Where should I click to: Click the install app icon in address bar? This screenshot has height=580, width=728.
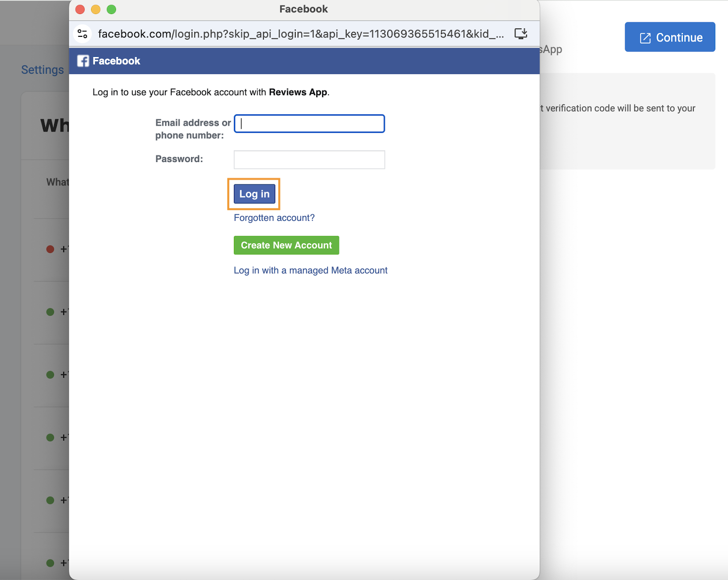[x=521, y=33]
